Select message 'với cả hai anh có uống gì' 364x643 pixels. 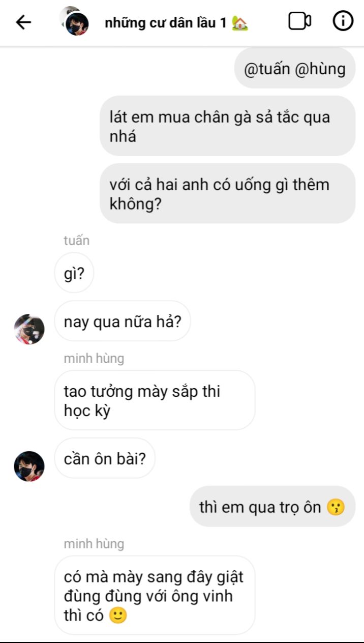tap(227, 193)
